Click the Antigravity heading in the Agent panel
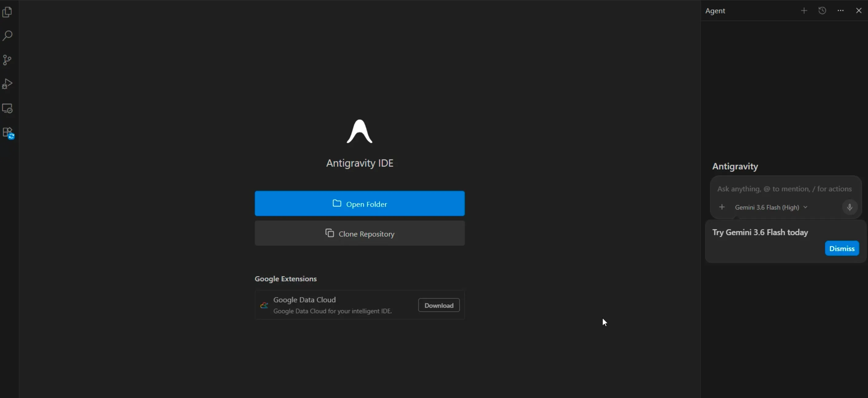 tap(735, 166)
